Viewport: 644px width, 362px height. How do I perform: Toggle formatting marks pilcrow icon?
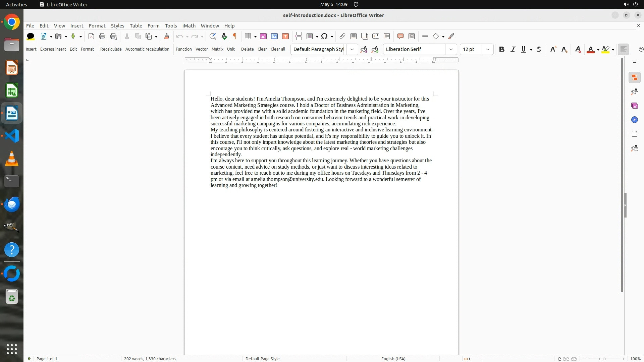point(235,36)
